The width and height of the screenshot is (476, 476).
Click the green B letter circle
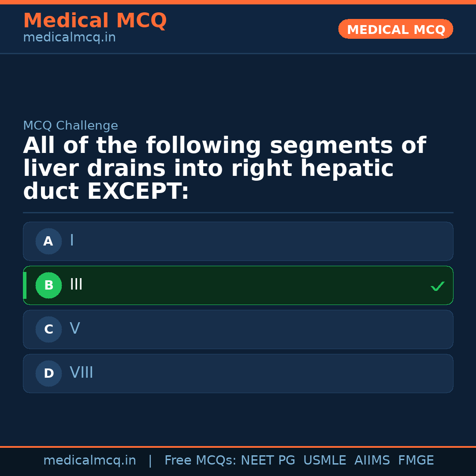(x=48, y=285)
